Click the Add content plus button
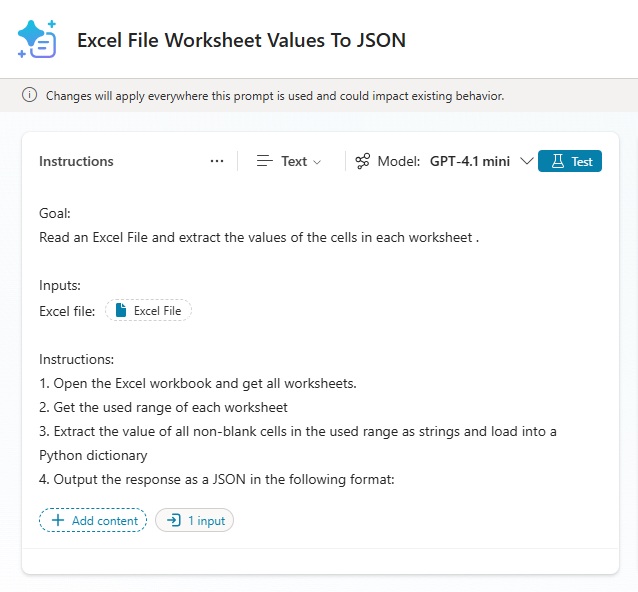Image resolution: width=638 pixels, height=592 pixels. coord(93,520)
